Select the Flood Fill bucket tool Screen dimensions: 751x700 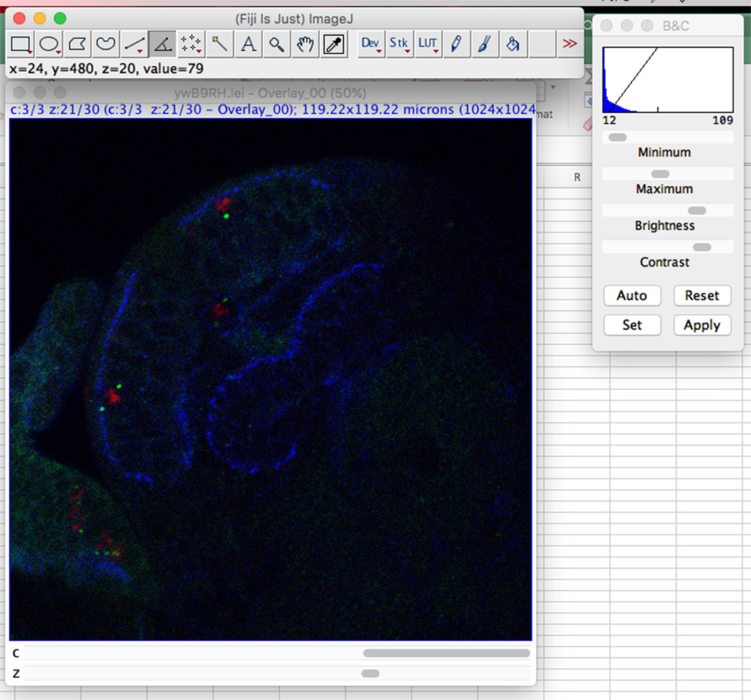(x=513, y=44)
